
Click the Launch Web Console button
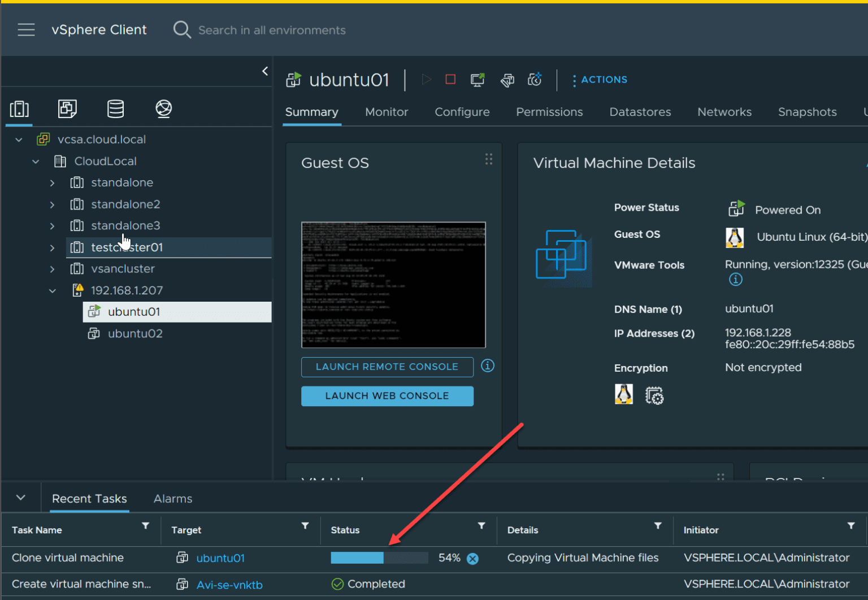[x=387, y=395]
